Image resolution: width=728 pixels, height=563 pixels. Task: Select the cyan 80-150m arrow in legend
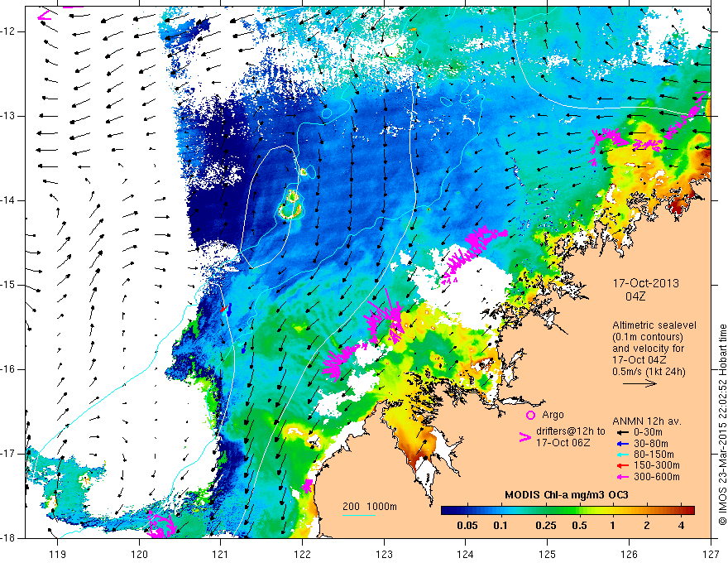[623, 455]
